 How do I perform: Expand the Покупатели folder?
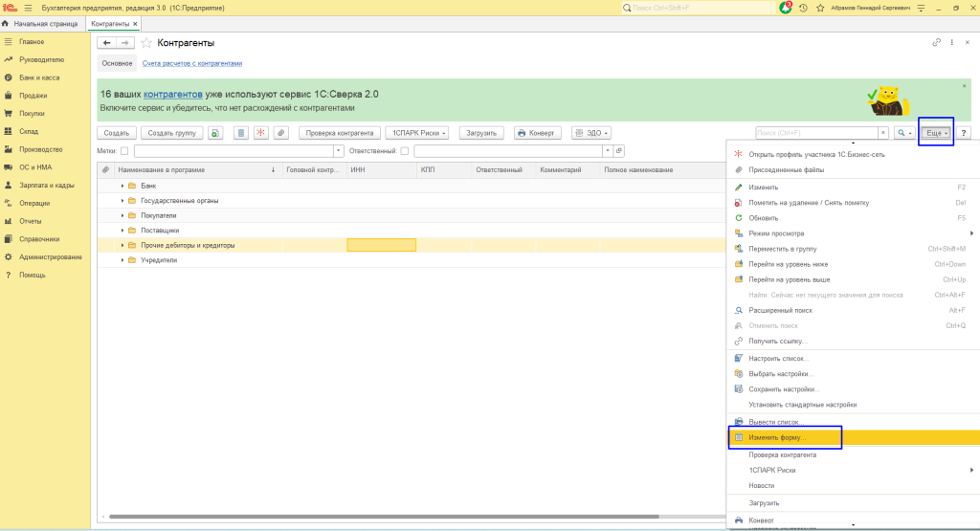122,215
